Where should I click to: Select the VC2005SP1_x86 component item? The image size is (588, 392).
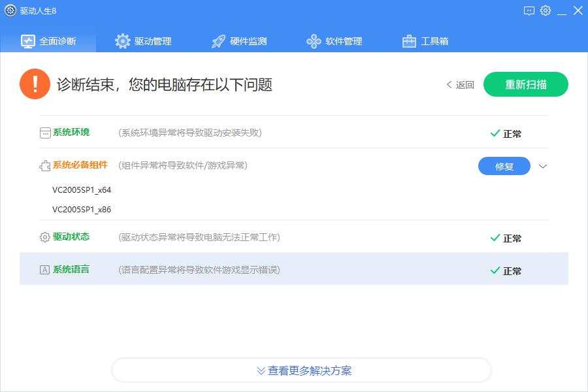point(82,210)
